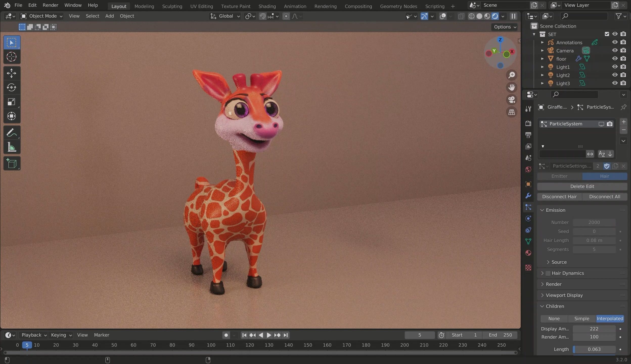631x364 pixels.
Task: Toggle ParticleSystem render visibility camera icon
Action: click(x=610, y=124)
